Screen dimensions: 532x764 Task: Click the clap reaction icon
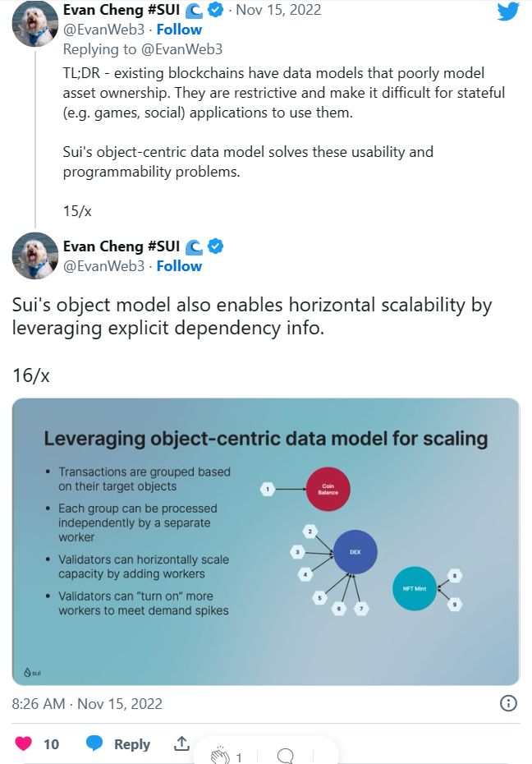(219, 757)
